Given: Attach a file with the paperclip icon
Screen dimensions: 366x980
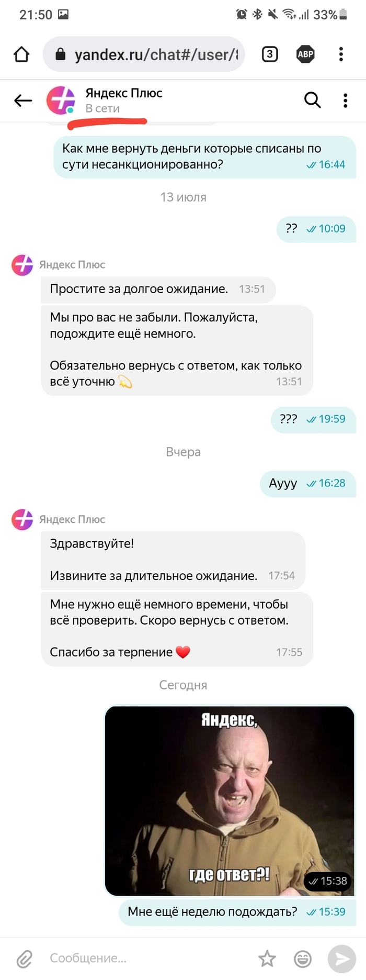Looking at the screenshot, I should (25, 959).
